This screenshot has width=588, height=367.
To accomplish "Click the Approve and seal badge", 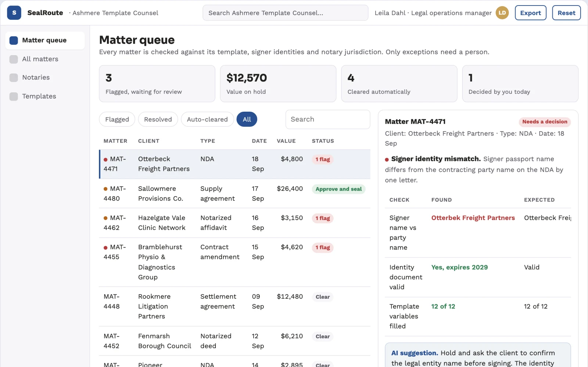I will pos(338,189).
